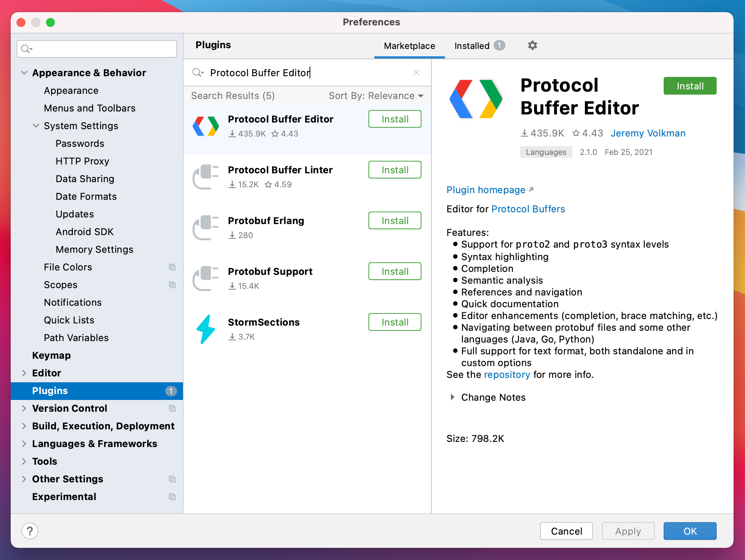The width and height of the screenshot is (745, 560).
Task: Open the Jeremy Volkman author link
Action: pyautogui.click(x=648, y=133)
